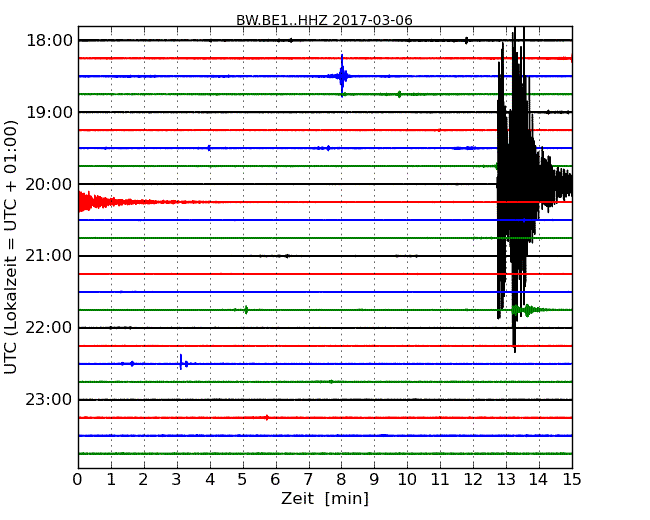Click the x-axis tick label 0
Screen dimensions: 650x520
coord(78,480)
